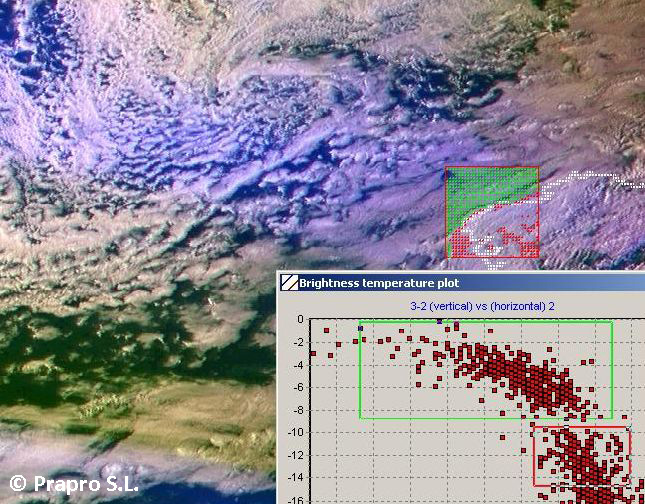The image size is (645, 504).
Task: Click the left edge of red plot rectangle
Action: coord(533,456)
